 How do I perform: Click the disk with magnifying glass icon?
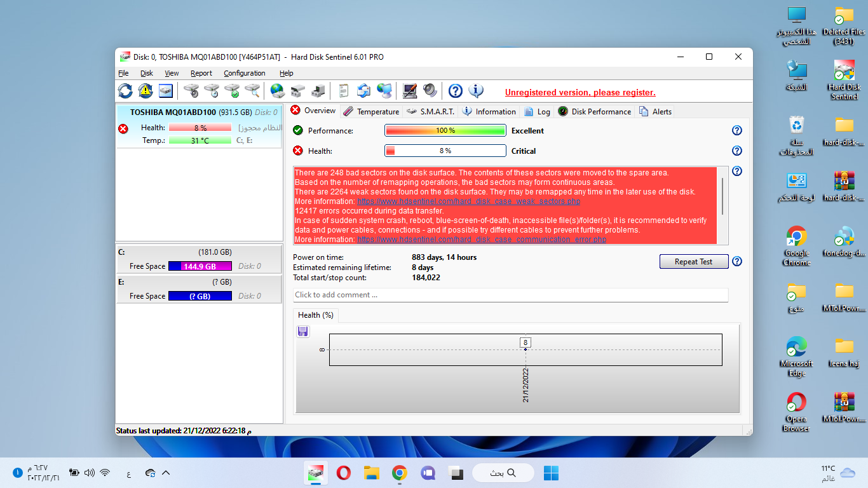(252, 91)
